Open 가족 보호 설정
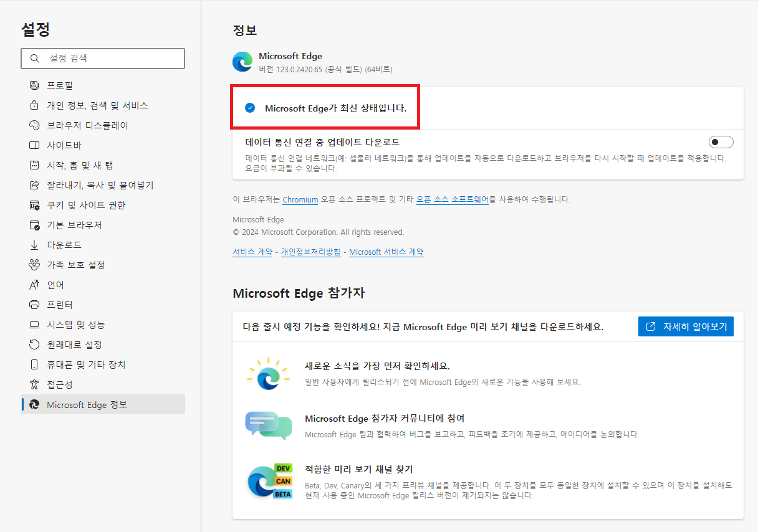Viewport: 758px width, 532px height. coord(103,265)
